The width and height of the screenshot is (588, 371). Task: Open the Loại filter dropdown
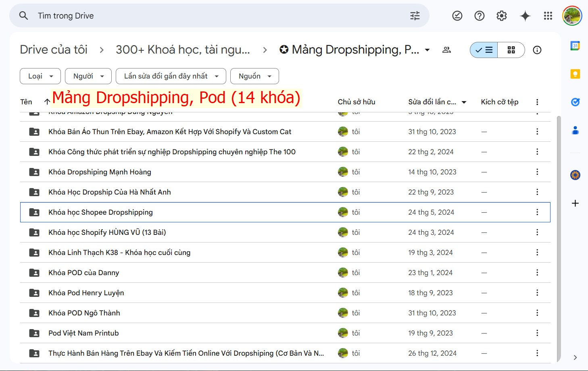pos(40,76)
